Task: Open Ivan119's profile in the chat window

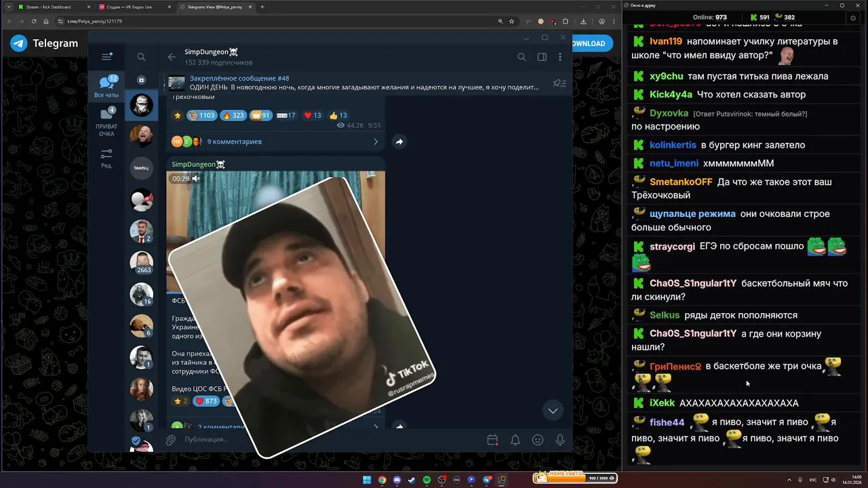Action: (666, 41)
